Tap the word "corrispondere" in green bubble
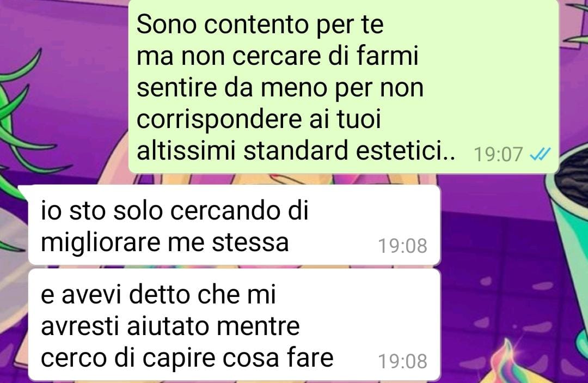The image size is (588, 383). (x=220, y=120)
